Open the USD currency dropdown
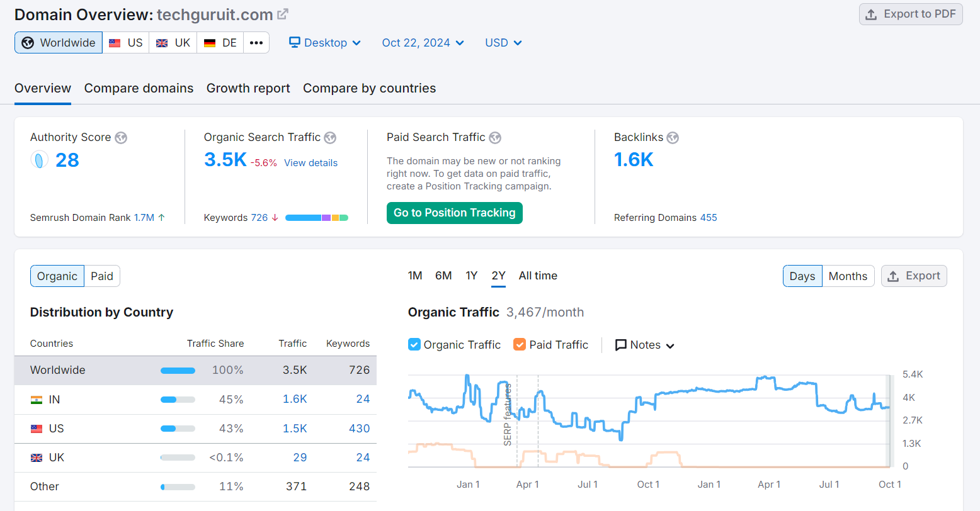Viewport: 980px width, 511px height. click(503, 43)
